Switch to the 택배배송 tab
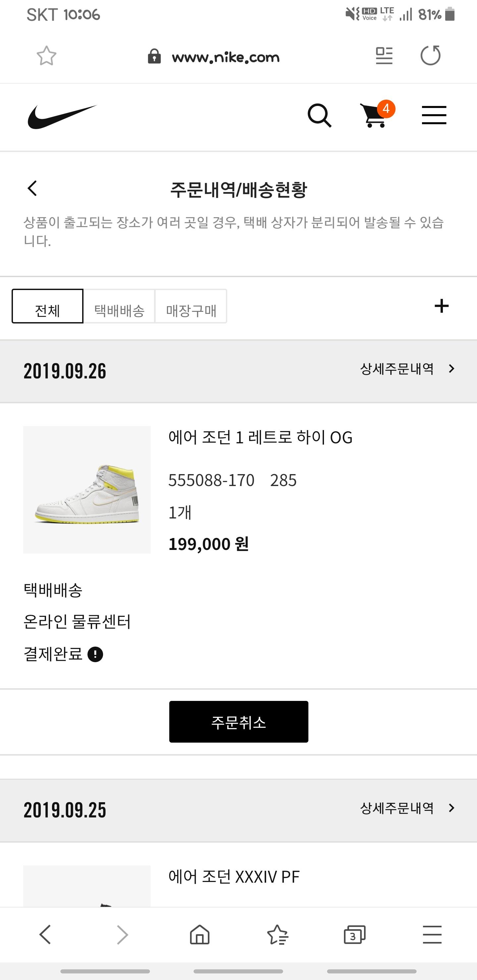477x980 pixels. (x=119, y=307)
